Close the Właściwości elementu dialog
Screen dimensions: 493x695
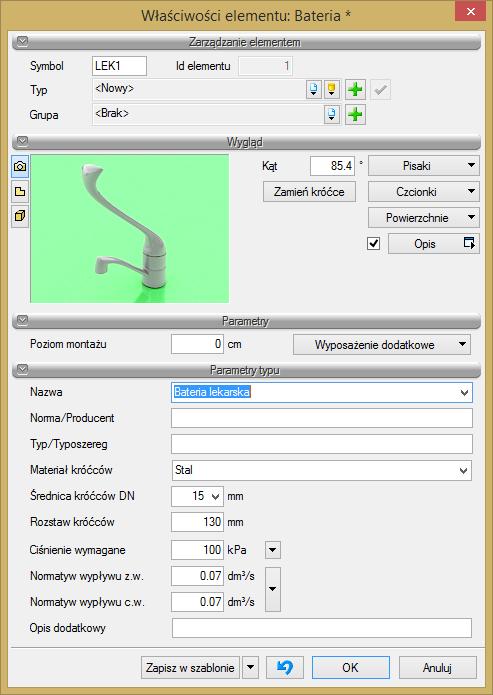pyautogui.click(x=471, y=12)
